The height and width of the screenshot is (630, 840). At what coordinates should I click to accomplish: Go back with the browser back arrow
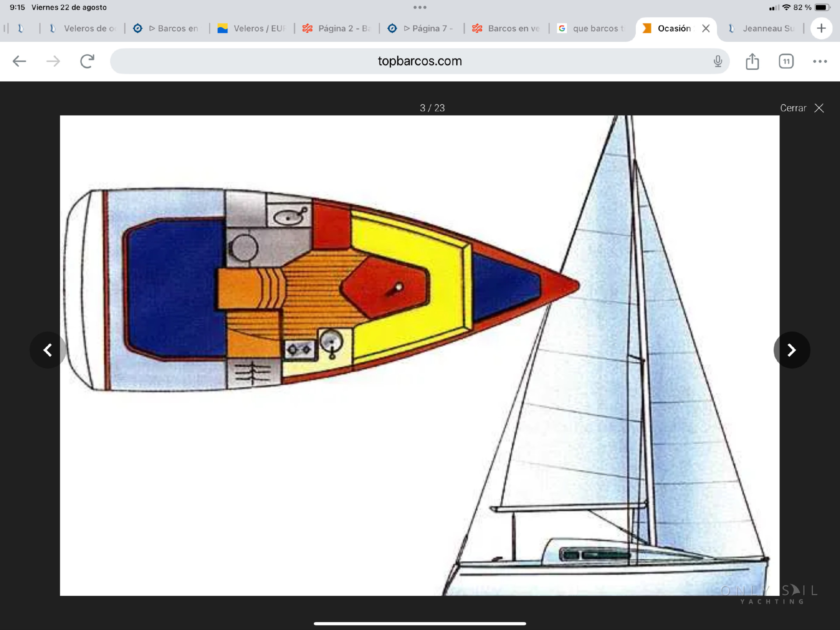pyautogui.click(x=19, y=61)
